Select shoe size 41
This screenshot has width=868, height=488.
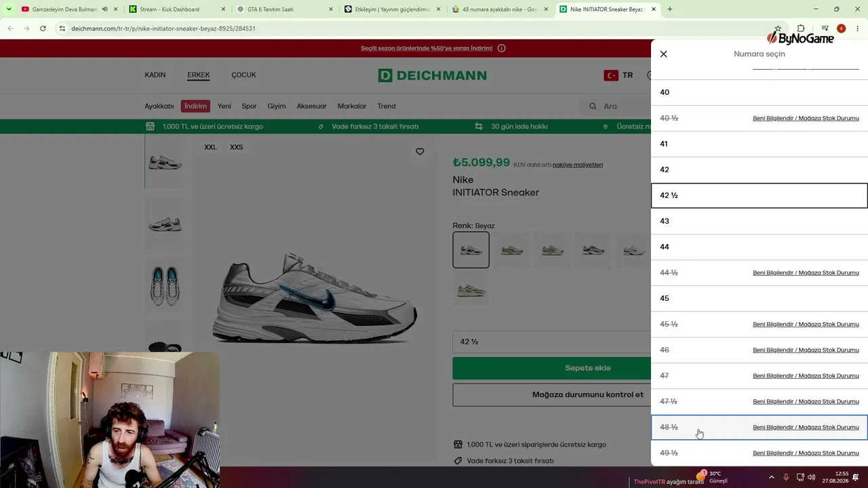(759, 144)
